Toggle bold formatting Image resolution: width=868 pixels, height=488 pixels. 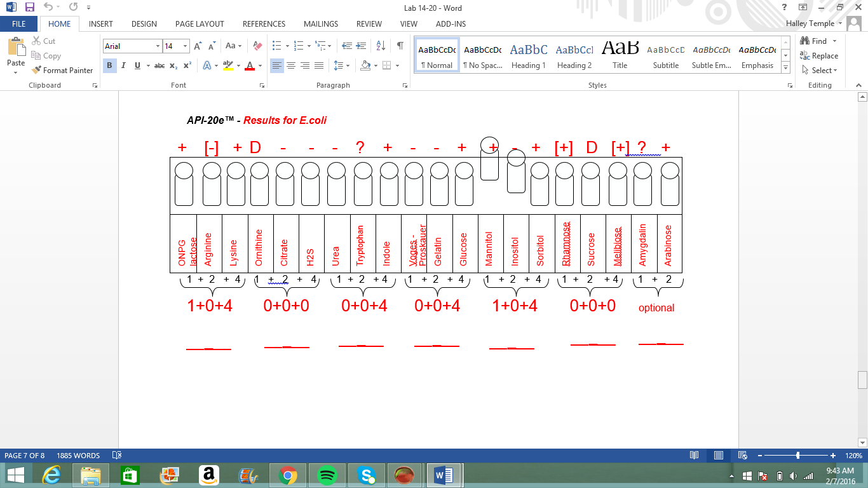point(109,65)
